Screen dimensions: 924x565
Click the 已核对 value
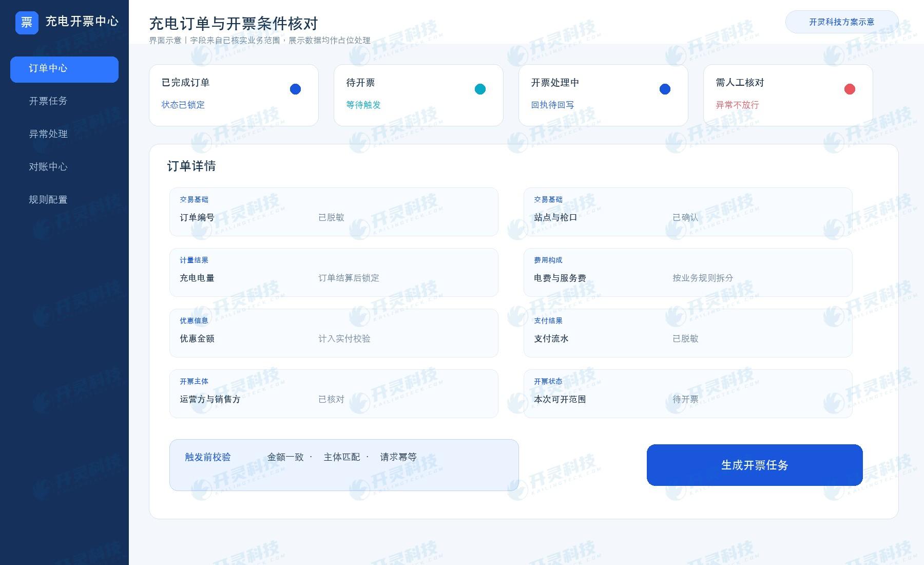point(331,399)
